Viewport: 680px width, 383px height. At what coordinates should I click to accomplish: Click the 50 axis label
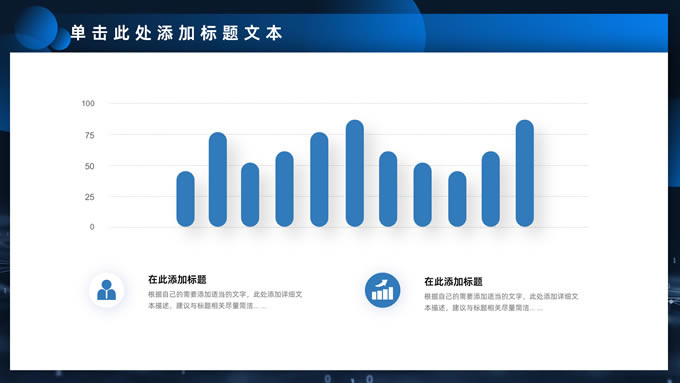pyautogui.click(x=89, y=166)
